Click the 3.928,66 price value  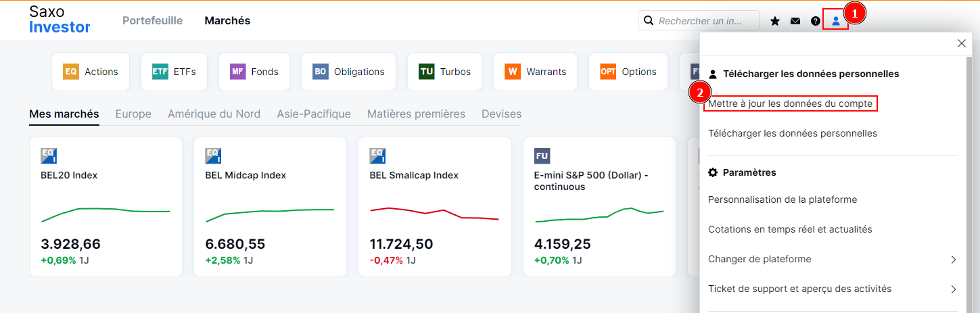(x=70, y=244)
